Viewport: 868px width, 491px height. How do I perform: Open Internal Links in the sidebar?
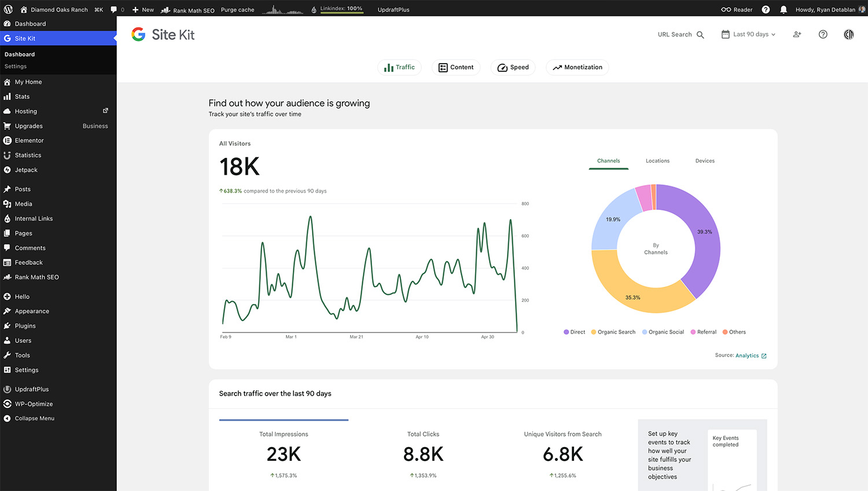(58, 219)
